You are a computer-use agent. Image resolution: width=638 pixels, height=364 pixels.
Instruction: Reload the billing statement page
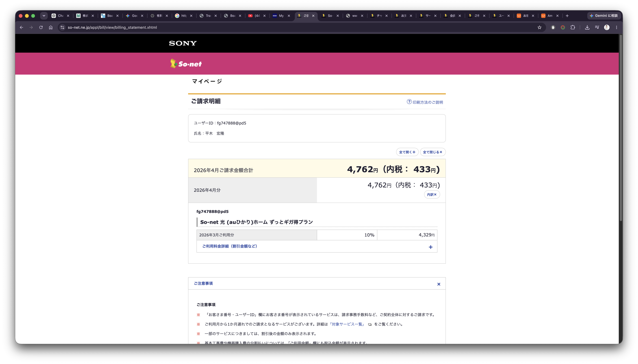click(41, 28)
